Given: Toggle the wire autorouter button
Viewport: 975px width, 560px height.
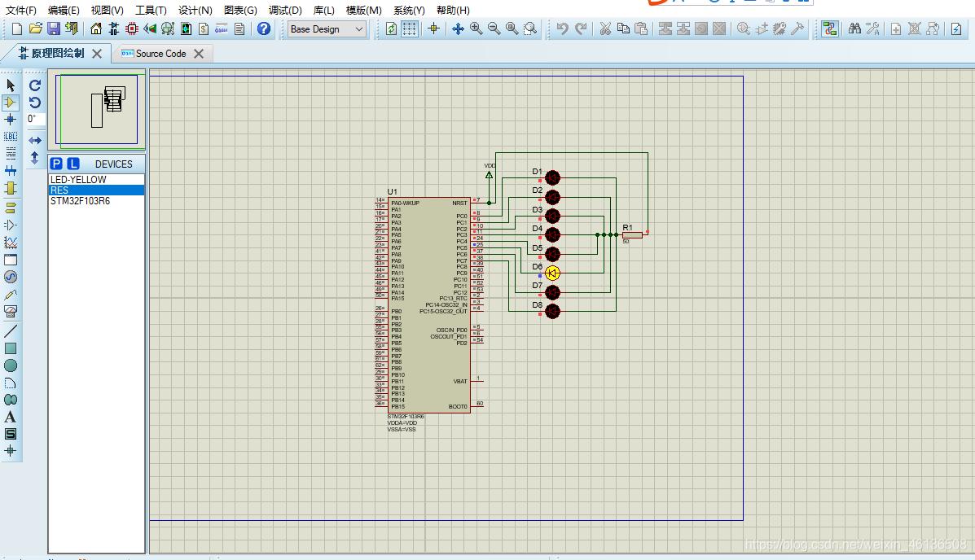Looking at the screenshot, I should coord(829,28).
